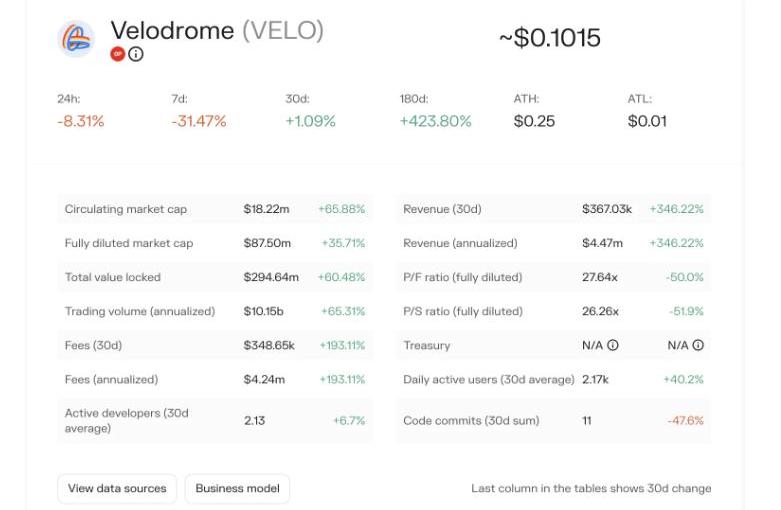
Task: Click the Velodrome (VELO) title
Action: [x=217, y=31]
